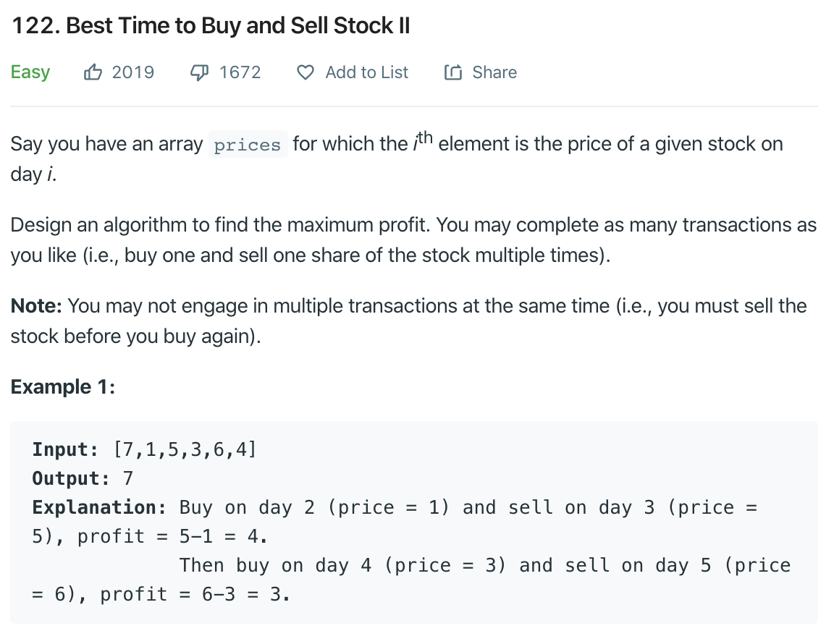Image resolution: width=834 pixels, height=644 pixels.
Task: Click the heart icon for favorites
Action: point(306,72)
